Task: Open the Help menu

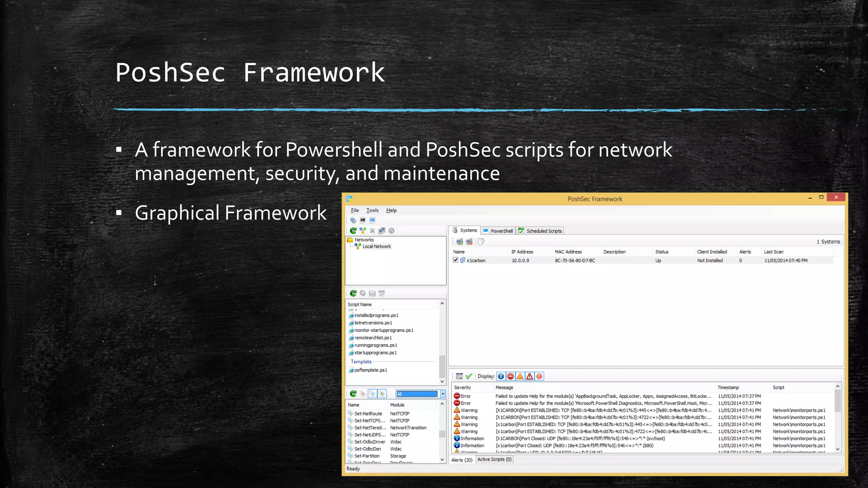Action: 391,210
